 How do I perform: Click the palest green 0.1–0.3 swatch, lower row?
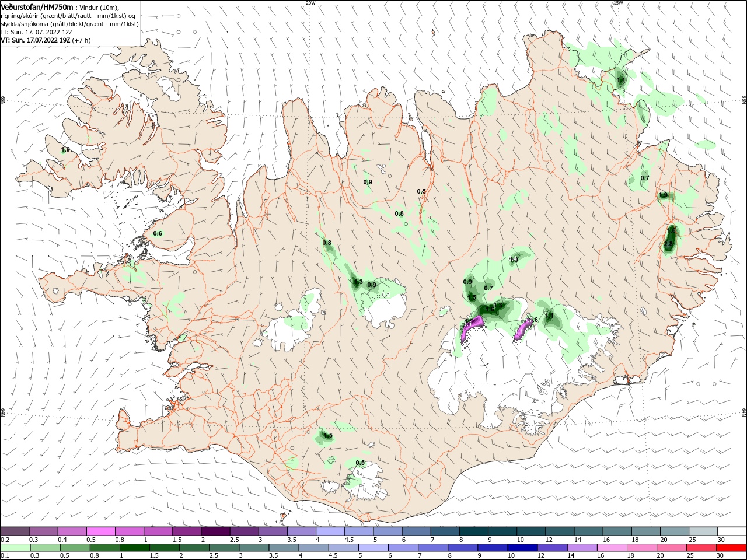[x=15, y=548]
